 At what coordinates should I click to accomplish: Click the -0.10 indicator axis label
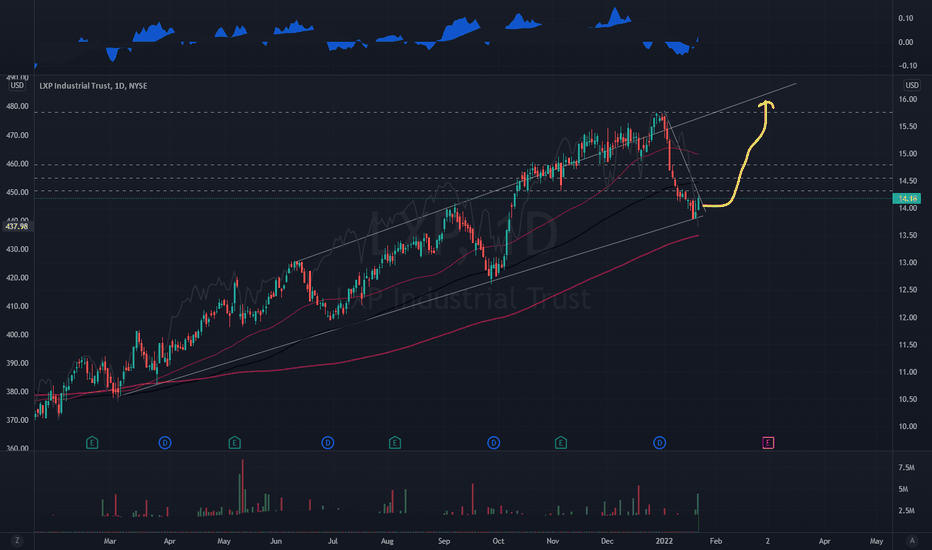(x=907, y=66)
